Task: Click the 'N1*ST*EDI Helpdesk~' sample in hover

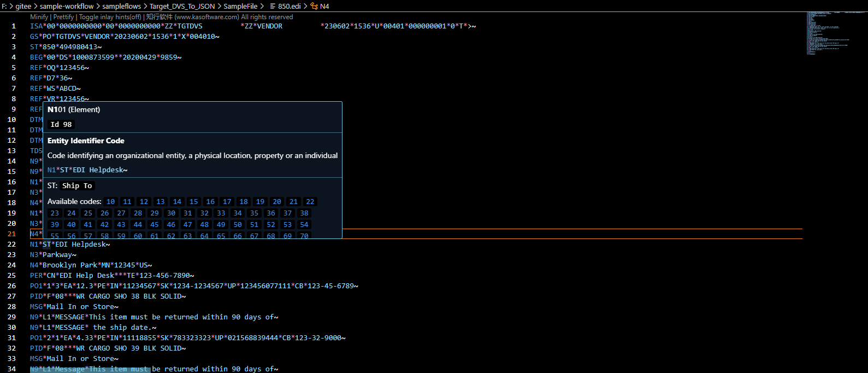Action: pyautogui.click(x=87, y=170)
